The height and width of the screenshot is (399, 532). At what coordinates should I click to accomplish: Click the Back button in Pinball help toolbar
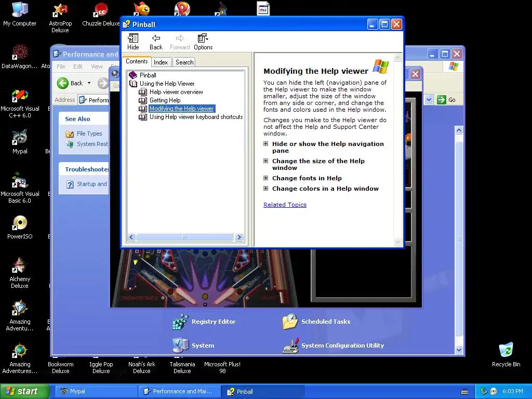click(x=156, y=42)
